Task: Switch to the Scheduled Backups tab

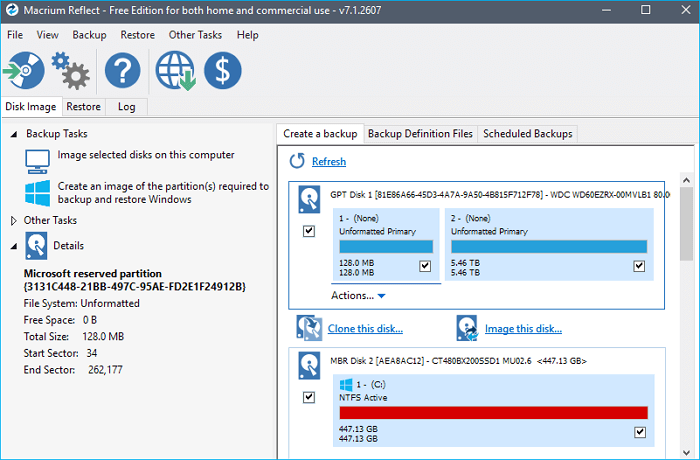Action: (527, 134)
